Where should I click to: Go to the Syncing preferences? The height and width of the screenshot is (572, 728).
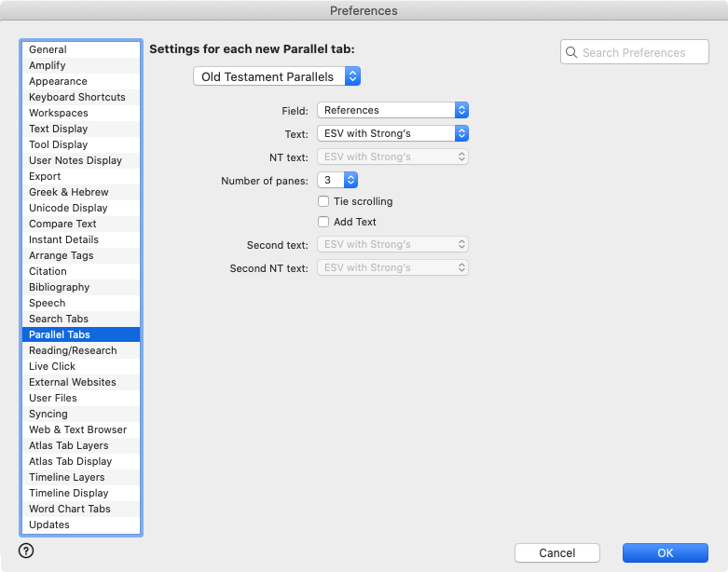[x=48, y=414]
